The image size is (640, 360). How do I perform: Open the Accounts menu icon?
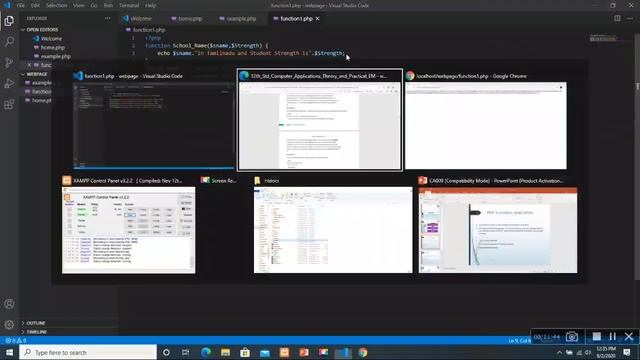coord(9,304)
